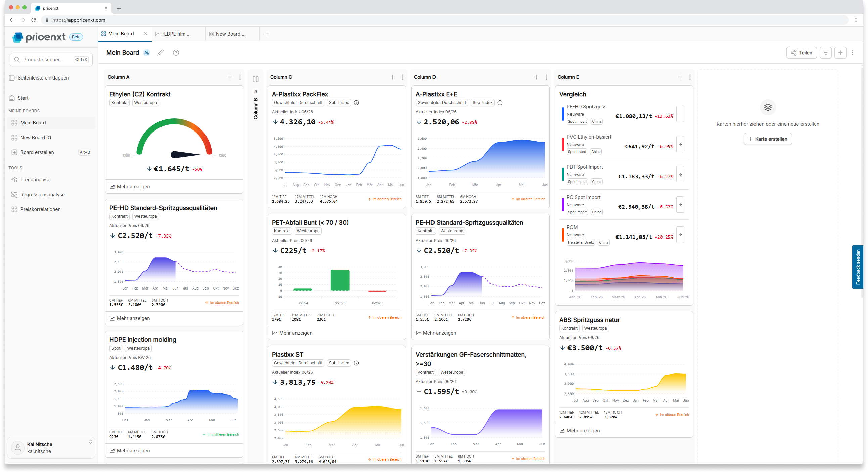Image resolution: width=868 pixels, height=473 pixels.
Task: Click Mehr anzeigen on ABS Spritzguss natur card
Action: (x=580, y=431)
